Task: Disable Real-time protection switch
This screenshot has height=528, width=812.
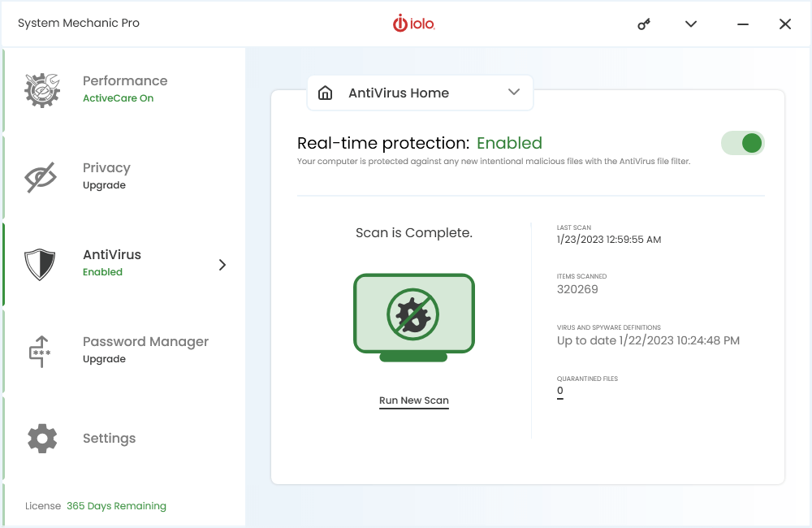Action: click(742, 142)
